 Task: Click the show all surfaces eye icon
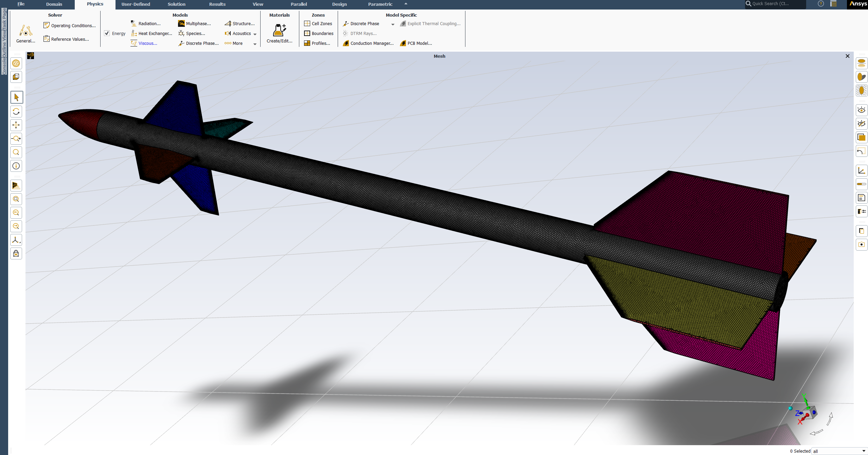(862, 110)
